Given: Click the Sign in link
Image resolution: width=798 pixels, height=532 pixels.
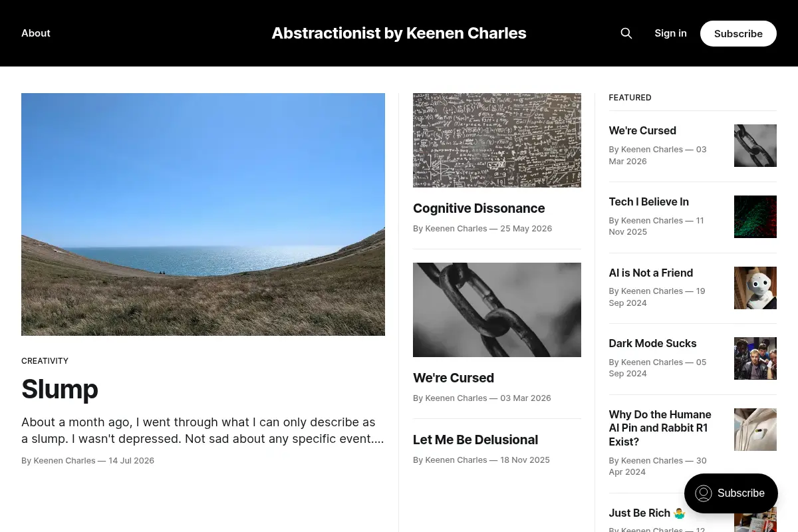Looking at the screenshot, I should coord(670,33).
